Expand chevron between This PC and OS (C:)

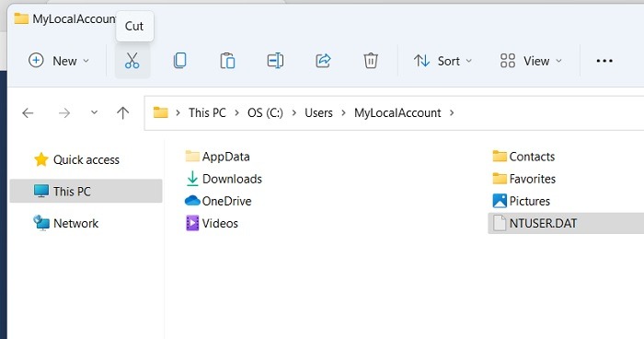[237, 112]
